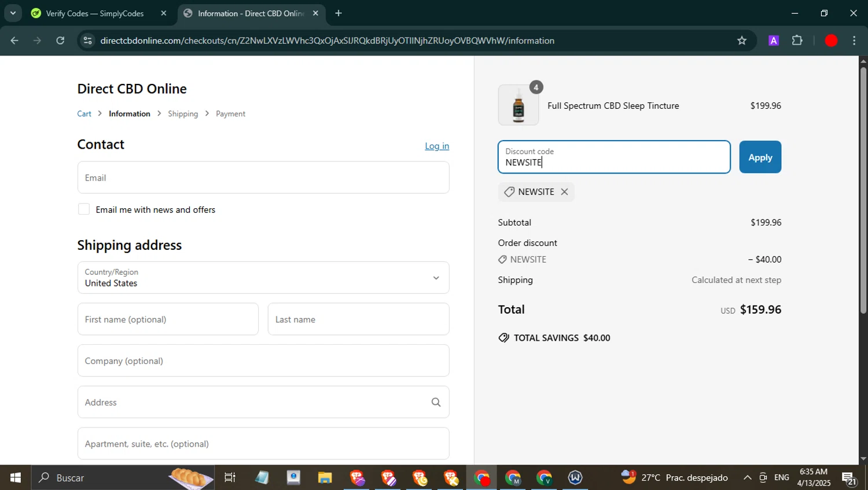Click the Full Spectrum CBD Sleep Tincture name

(x=613, y=106)
